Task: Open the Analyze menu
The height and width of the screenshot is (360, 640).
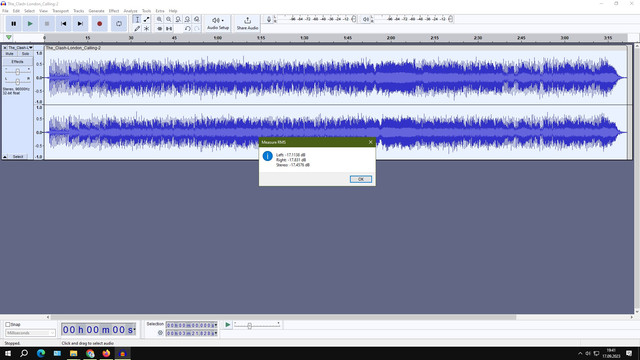Action: pos(131,11)
